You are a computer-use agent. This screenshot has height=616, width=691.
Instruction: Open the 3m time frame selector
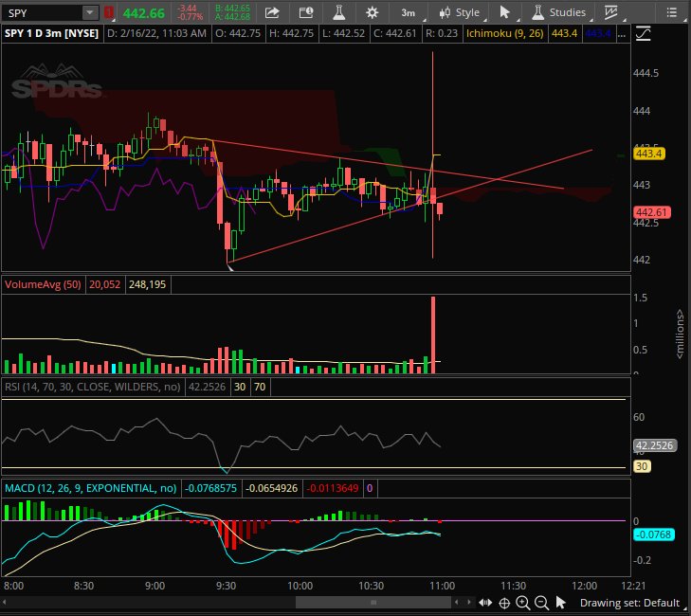(x=409, y=12)
